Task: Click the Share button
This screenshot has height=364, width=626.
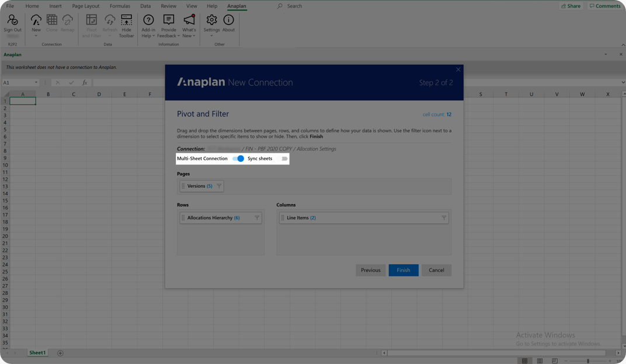Action: [x=571, y=6]
